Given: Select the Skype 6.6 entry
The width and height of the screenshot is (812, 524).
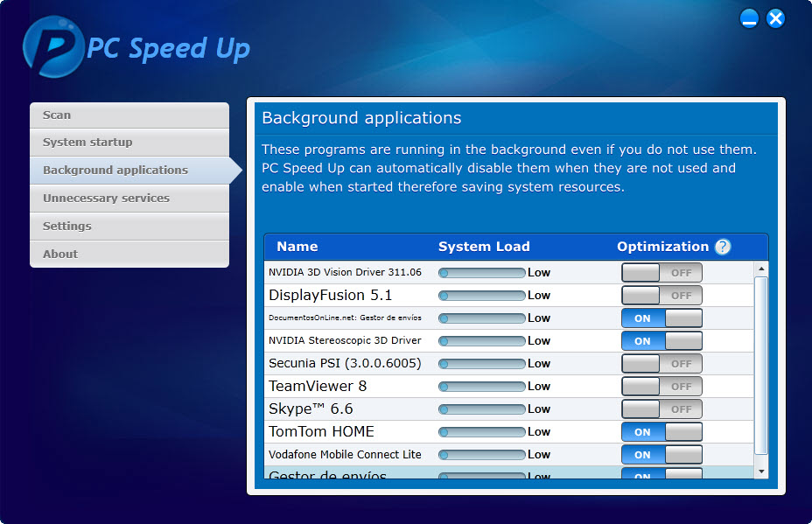Looking at the screenshot, I should [509, 409].
